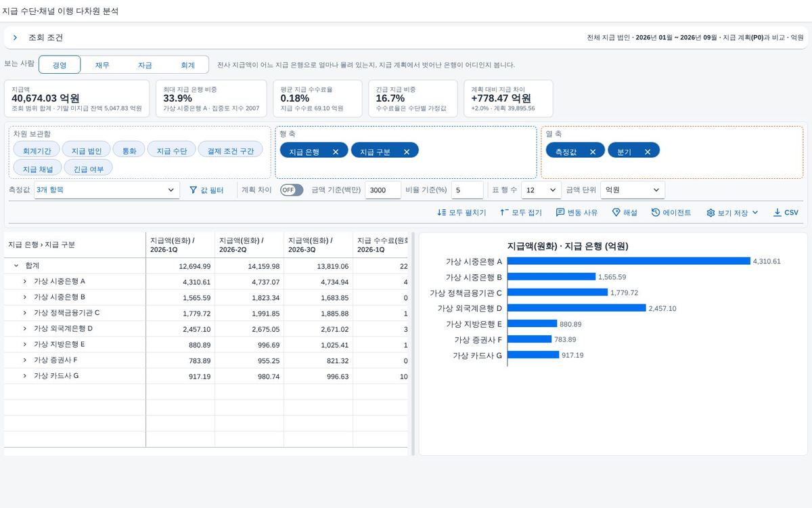Image resolution: width=812 pixels, height=508 pixels.
Task: Switch to the 경영 viewer tab
Action: coord(60,65)
